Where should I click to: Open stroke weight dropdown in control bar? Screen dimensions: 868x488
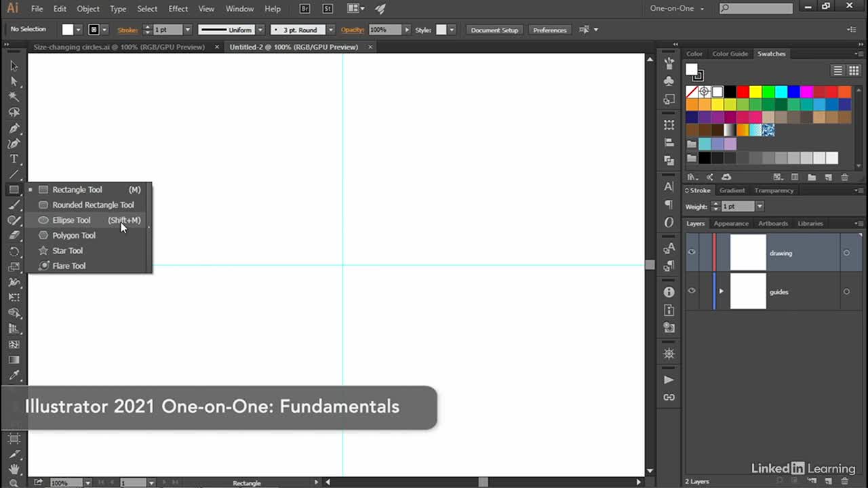188,30
